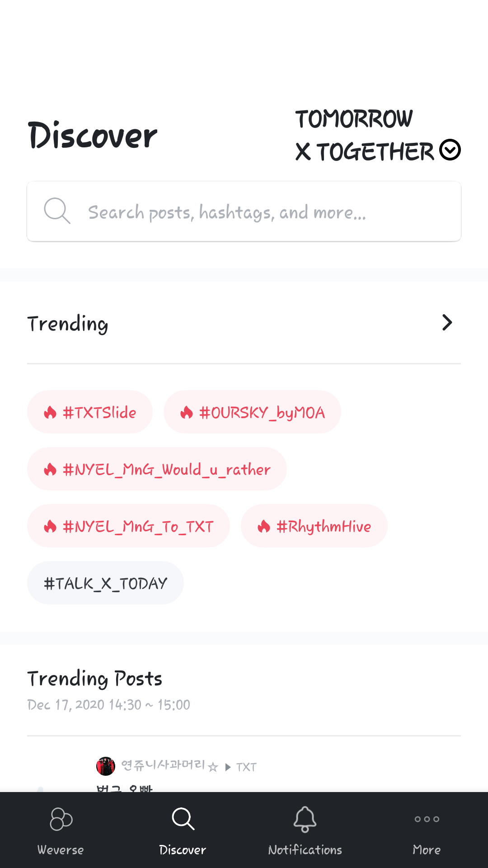Switch to the Weverse tab label
The width and height of the screenshot is (488, 868).
[x=61, y=850]
